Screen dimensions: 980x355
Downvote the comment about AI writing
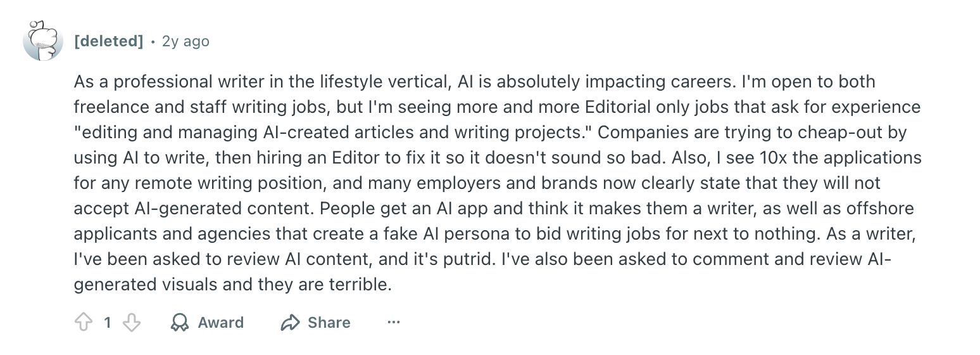click(131, 323)
